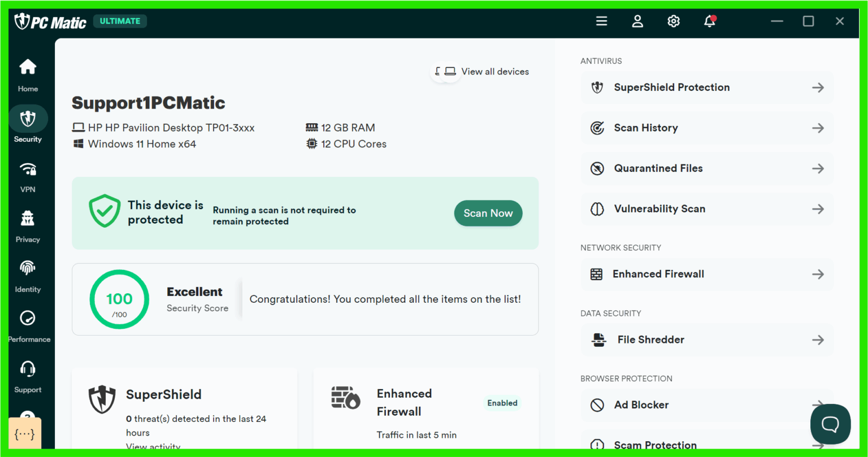The image size is (868, 457).
Task: Open the hamburger menu at the top
Action: click(601, 21)
